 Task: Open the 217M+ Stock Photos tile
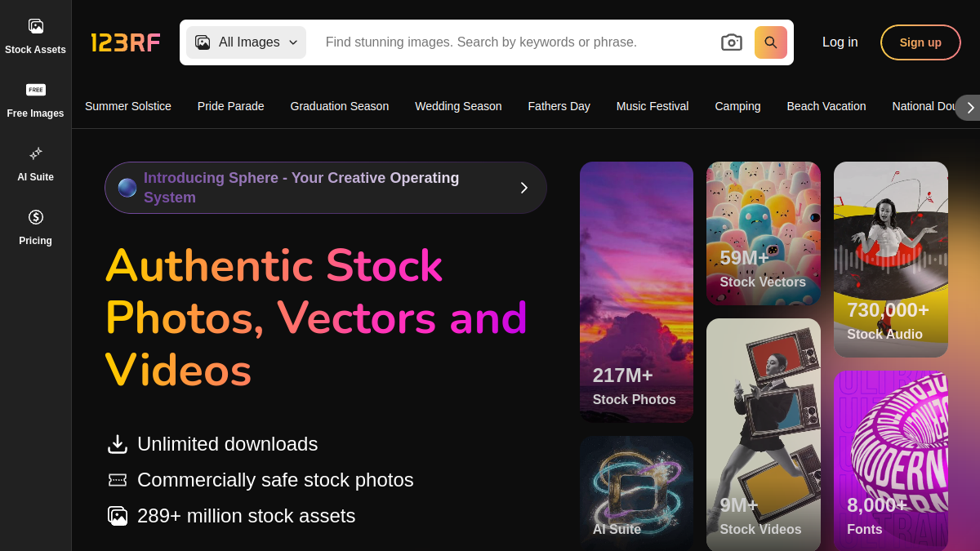636,292
